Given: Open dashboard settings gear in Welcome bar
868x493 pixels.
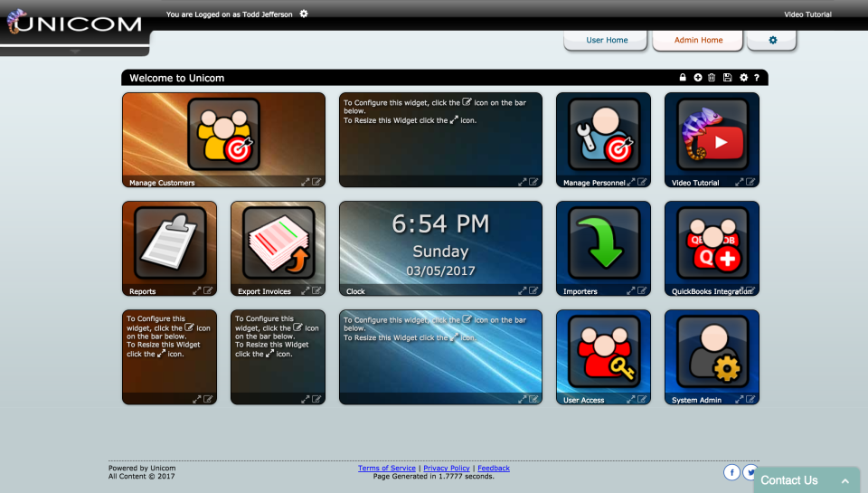Looking at the screenshot, I should click(x=743, y=78).
